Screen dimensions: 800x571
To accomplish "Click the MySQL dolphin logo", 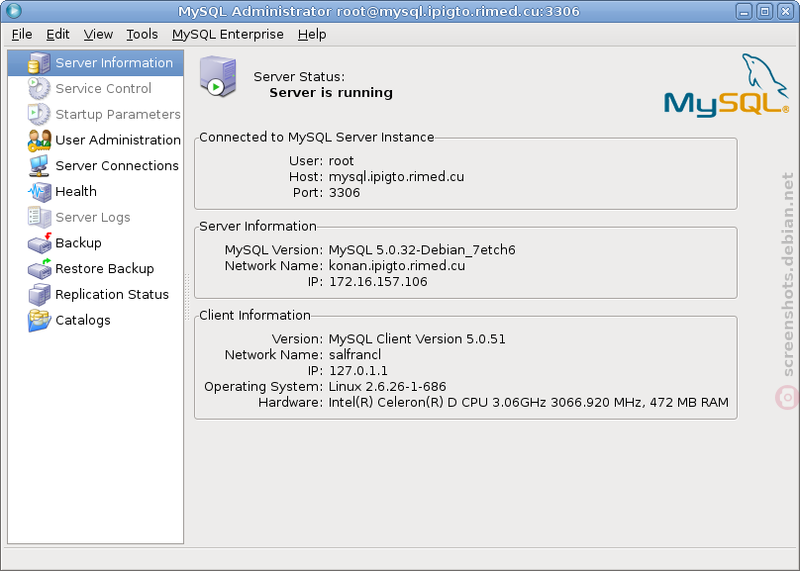I will (x=727, y=86).
